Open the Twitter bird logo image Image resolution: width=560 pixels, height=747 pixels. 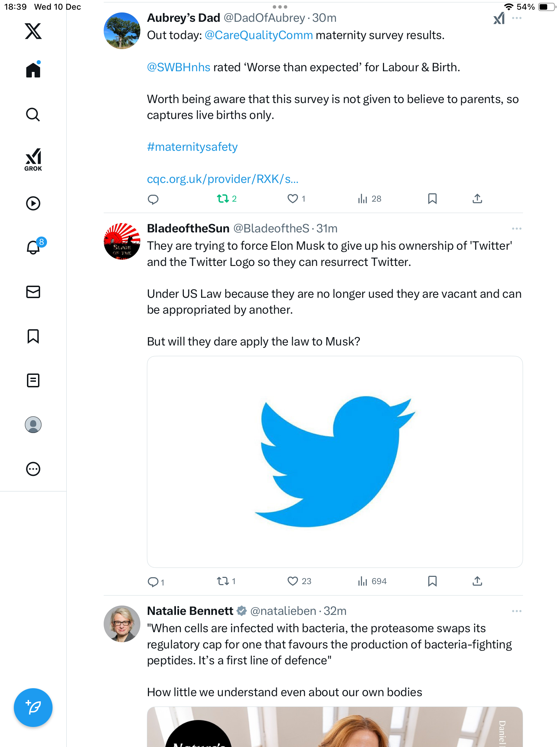click(x=335, y=461)
